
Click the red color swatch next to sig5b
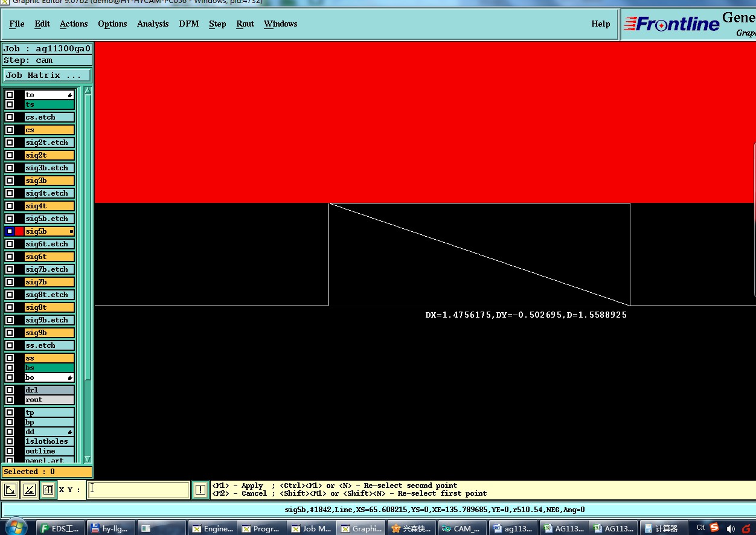tap(19, 231)
